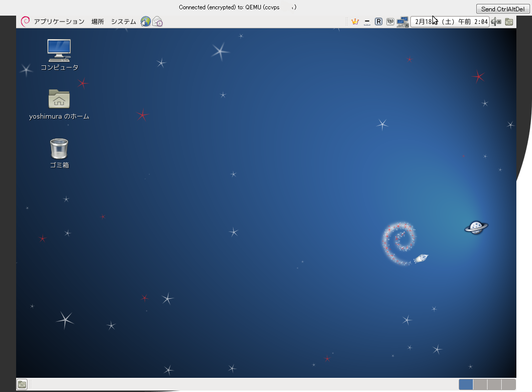Screen dimensions: 532x392
Task: Click the bottom panel show desktop button
Action: point(22,385)
